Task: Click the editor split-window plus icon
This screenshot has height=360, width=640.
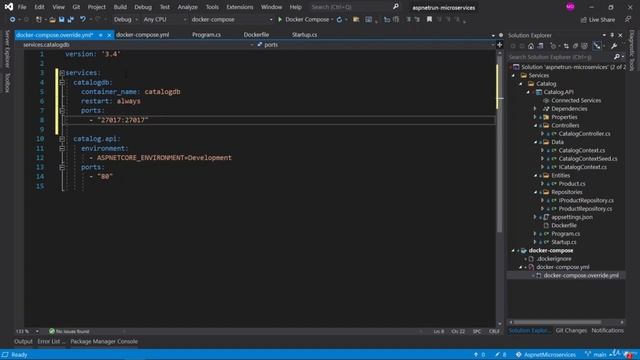Action: 500,45
